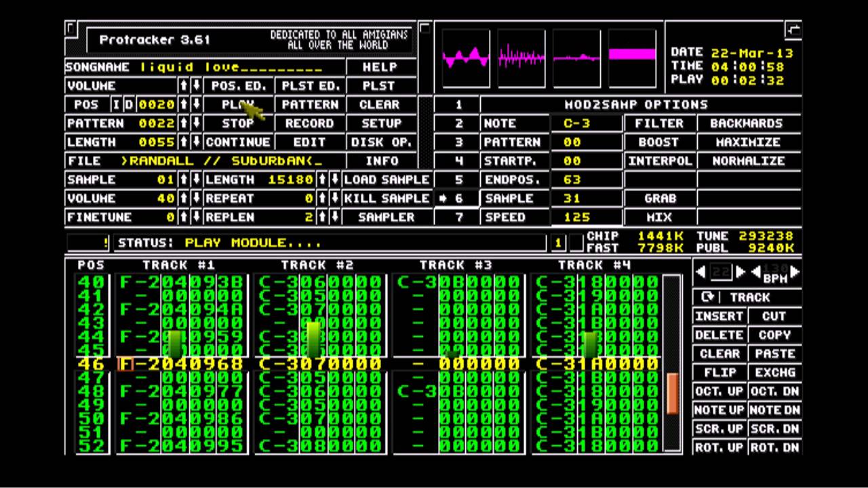
Task: Click the fourth channel scope with the solid magenta bar
Action: 632,58
